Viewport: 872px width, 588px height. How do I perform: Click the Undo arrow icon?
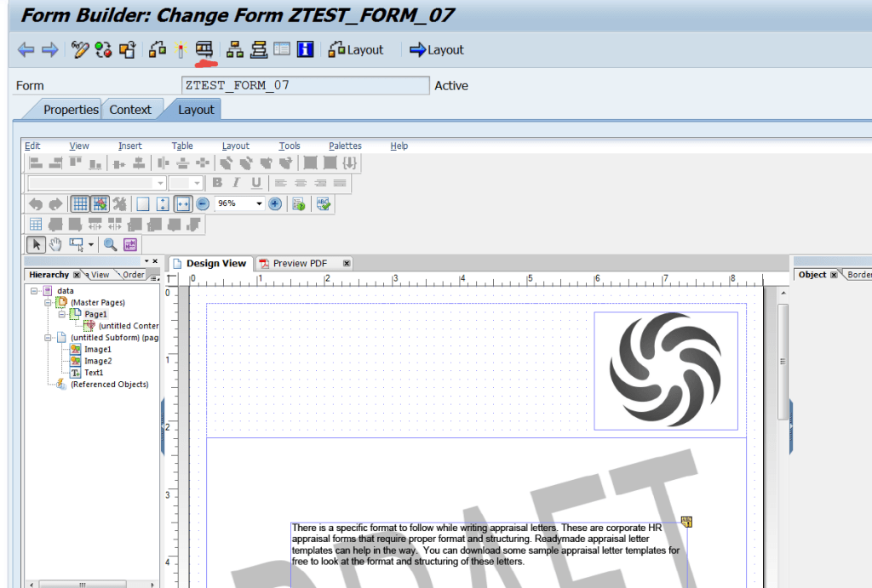tap(37, 203)
